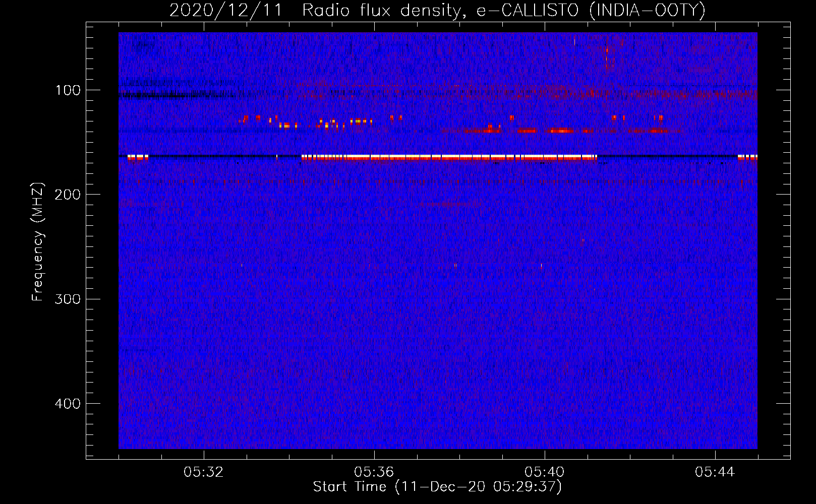Click the 05:40 time tick label
Image resolution: width=816 pixels, height=504 pixels.
coord(545,472)
